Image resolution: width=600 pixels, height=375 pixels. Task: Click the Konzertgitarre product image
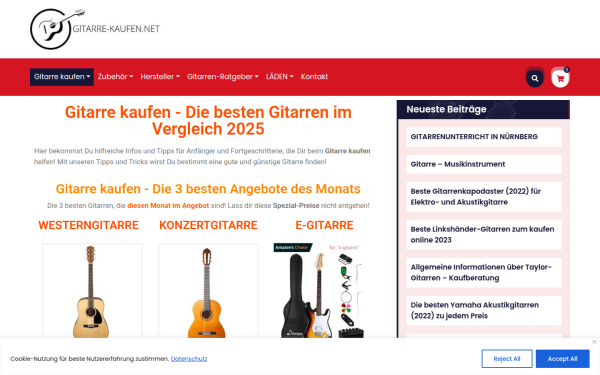click(x=208, y=291)
